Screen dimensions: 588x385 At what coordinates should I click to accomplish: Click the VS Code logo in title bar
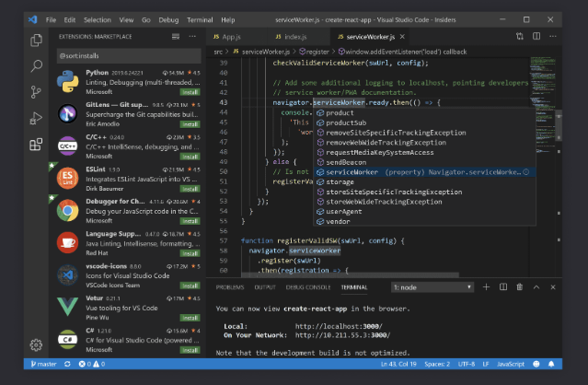click(32, 19)
